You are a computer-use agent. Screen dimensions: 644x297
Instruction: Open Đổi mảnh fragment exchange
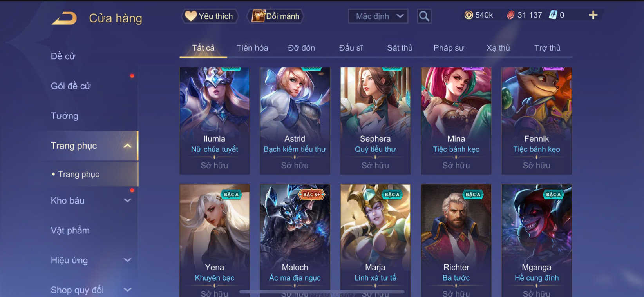(x=275, y=16)
